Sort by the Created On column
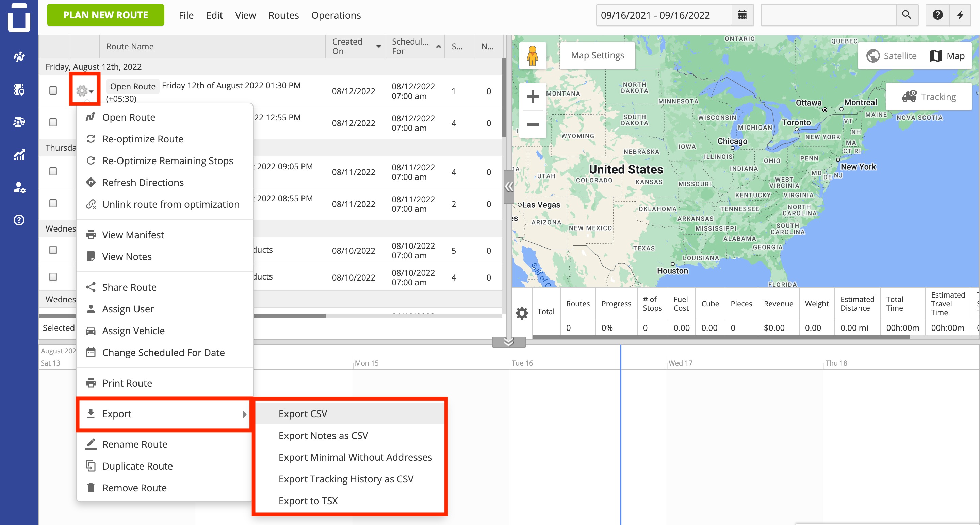This screenshot has width=980, height=525. coord(355,46)
